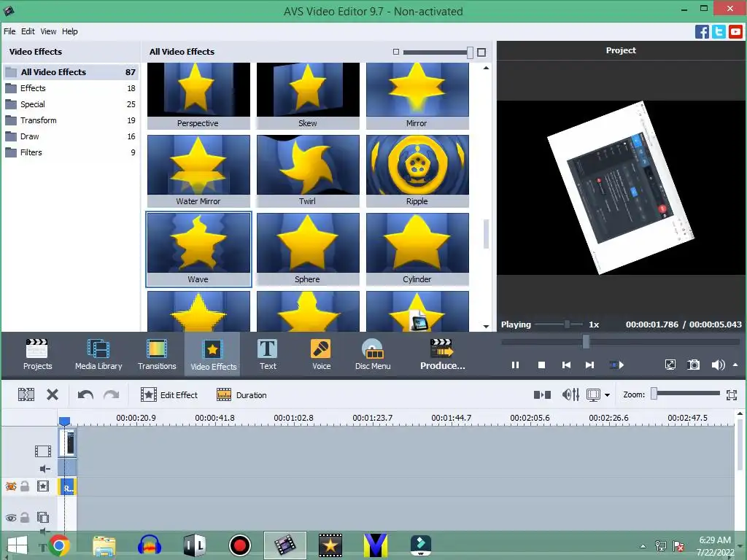747x560 pixels.
Task: Take a snapshot of the preview
Action: pyautogui.click(x=694, y=365)
